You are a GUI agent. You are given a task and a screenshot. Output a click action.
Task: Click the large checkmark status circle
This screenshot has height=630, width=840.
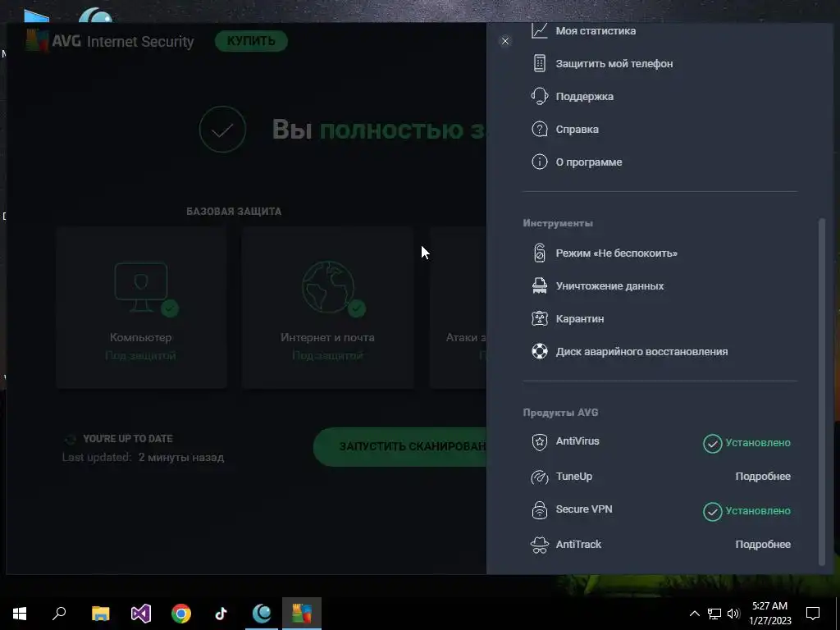222,129
